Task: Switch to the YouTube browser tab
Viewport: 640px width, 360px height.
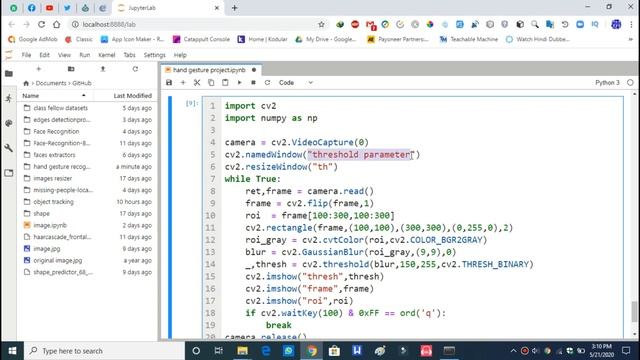Action: (x=49, y=8)
